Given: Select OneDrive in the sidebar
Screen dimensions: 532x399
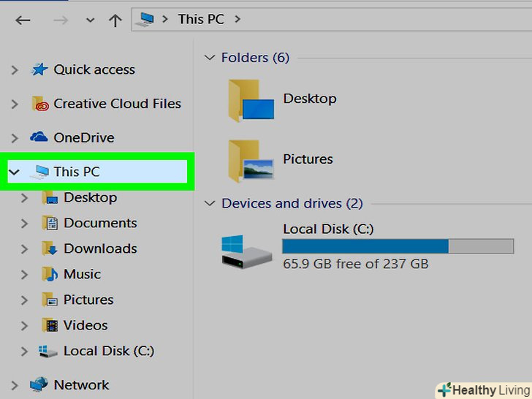Looking at the screenshot, I should [84, 137].
